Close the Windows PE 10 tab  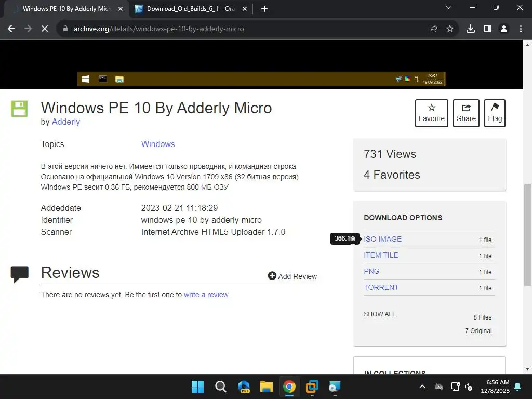[121, 9]
